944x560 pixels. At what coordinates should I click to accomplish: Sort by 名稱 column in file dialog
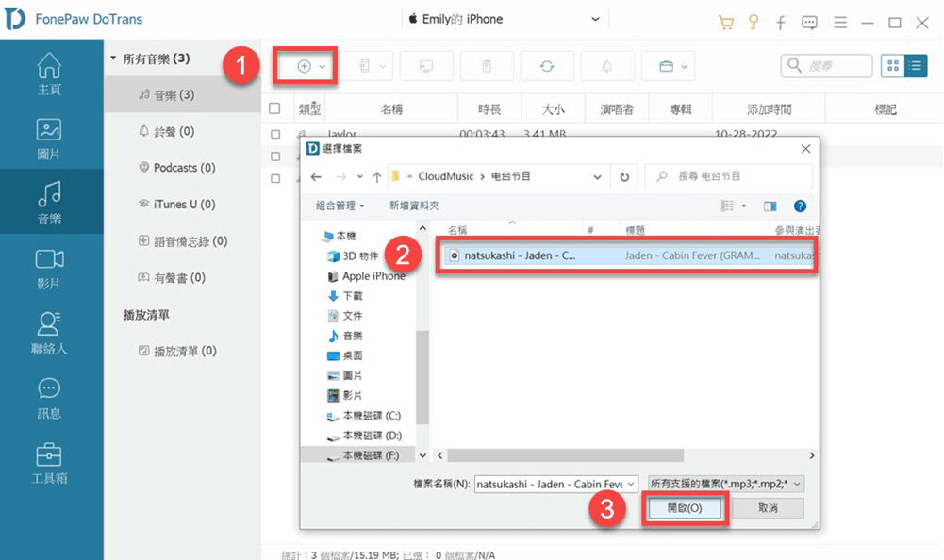tap(457, 230)
